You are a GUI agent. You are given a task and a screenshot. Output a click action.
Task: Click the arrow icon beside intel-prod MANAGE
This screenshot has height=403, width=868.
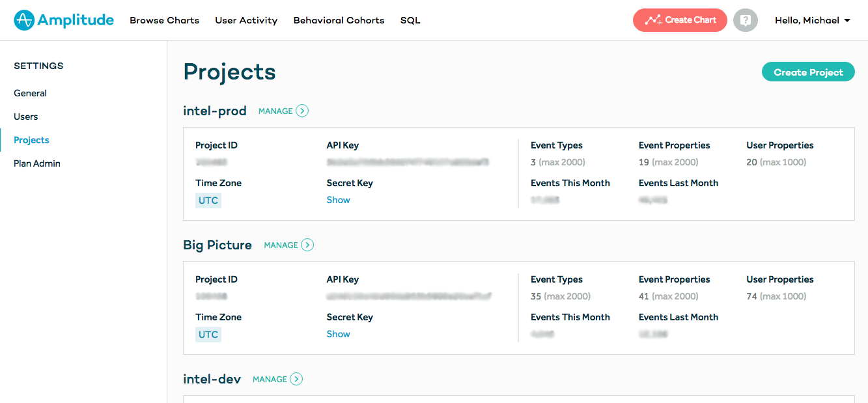point(302,111)
